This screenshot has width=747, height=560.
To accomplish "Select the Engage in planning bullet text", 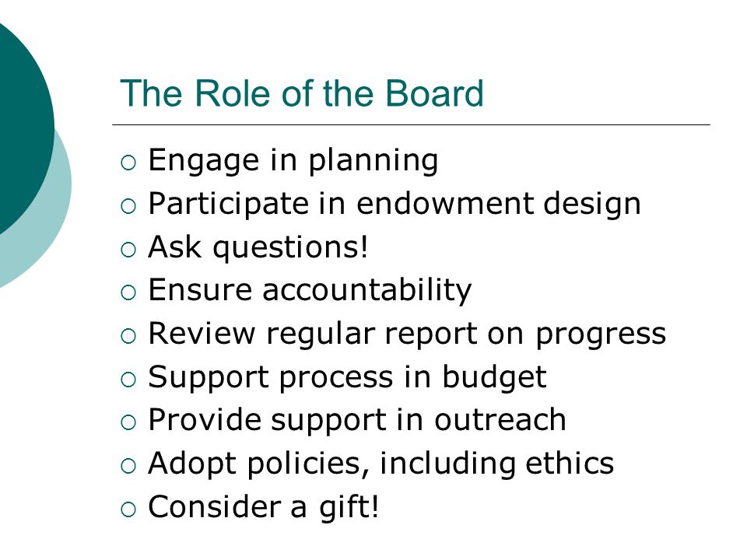I will point(293,161).
